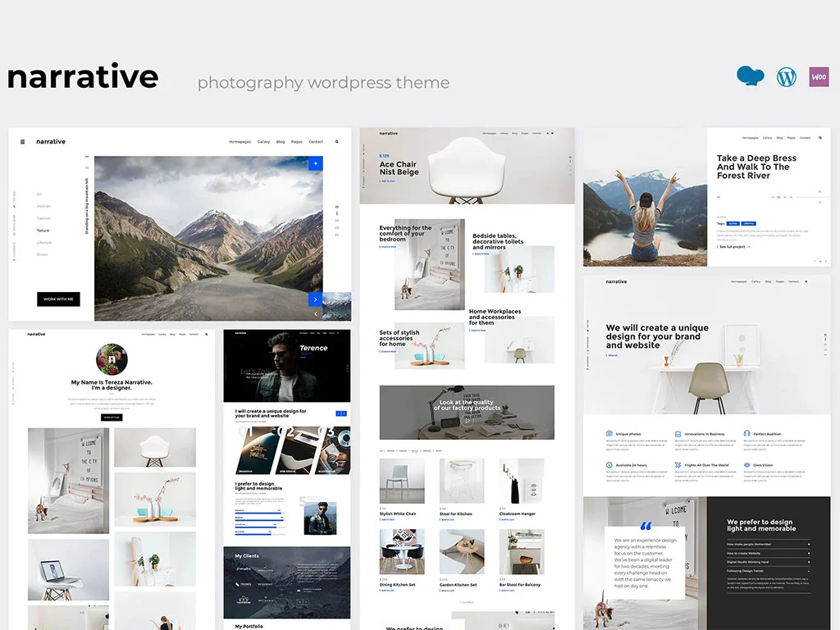Viewport: 840px width, 630px height.
Task: Click down chevron in Forest River panel
Action: coord(819,203)
